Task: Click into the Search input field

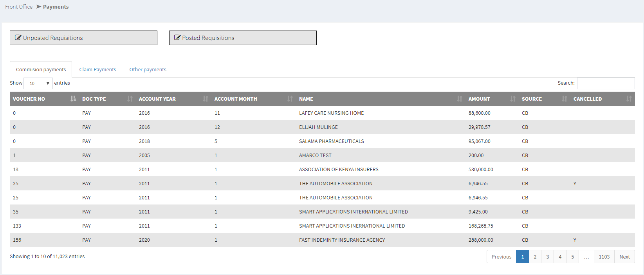Action: click(x=606, y=83)
